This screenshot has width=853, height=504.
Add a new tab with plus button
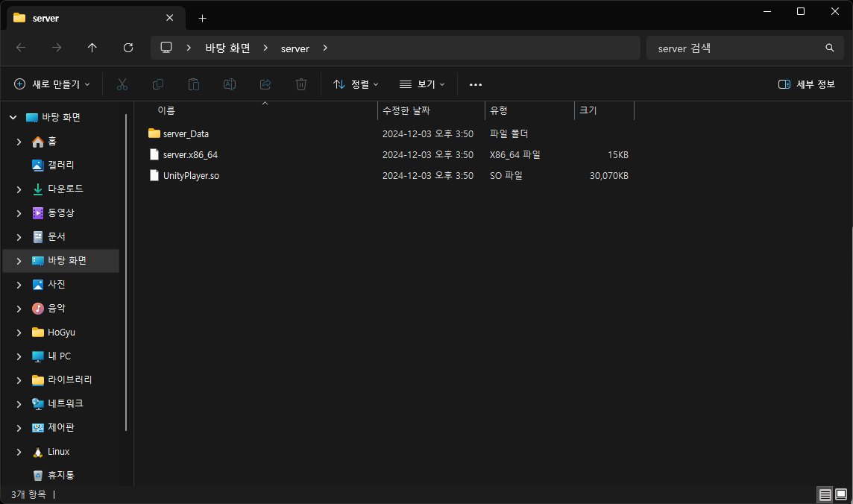pyautogui.click(x=202, y=18)
